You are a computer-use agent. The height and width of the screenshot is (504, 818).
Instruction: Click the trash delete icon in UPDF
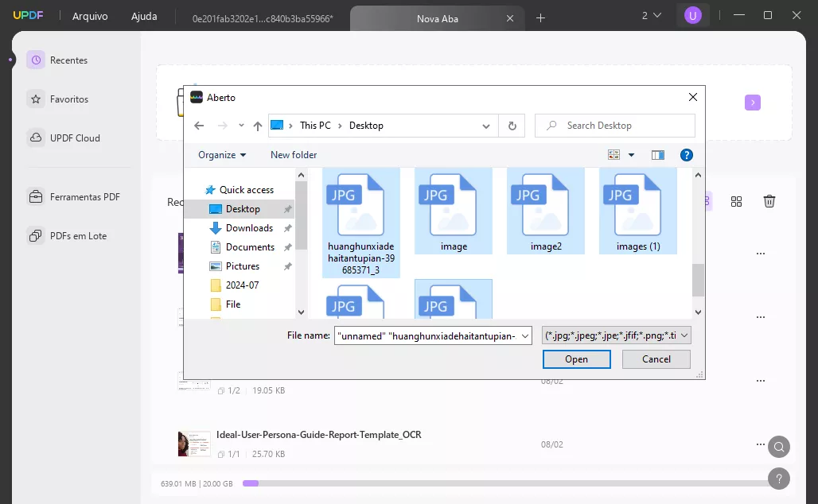point(769,201)
